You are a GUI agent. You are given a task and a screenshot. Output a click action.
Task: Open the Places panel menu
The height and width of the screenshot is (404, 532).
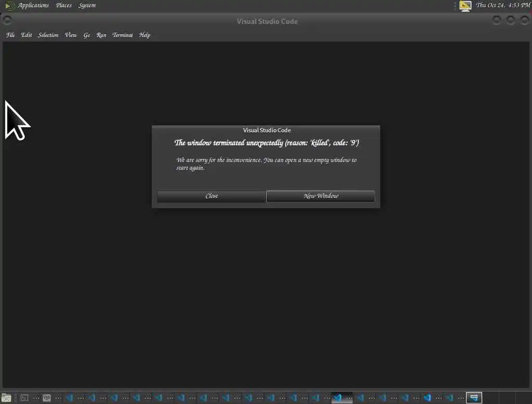[63, 5]
